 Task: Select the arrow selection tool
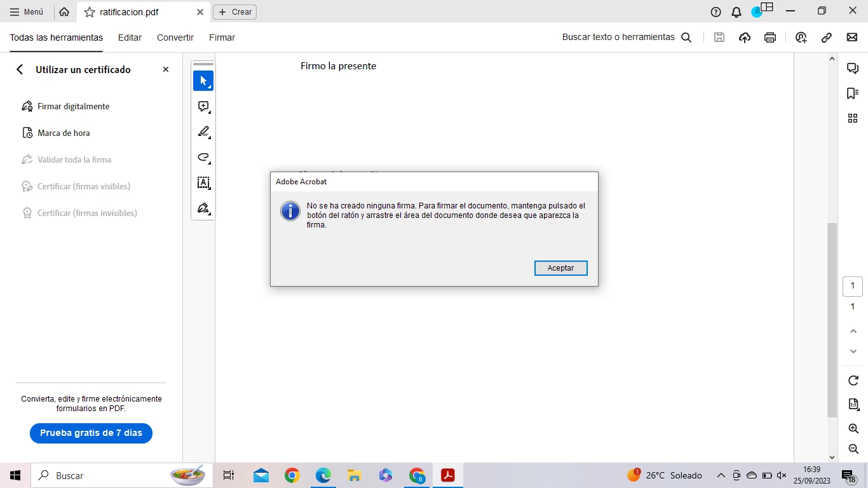[x=203, y=81]
